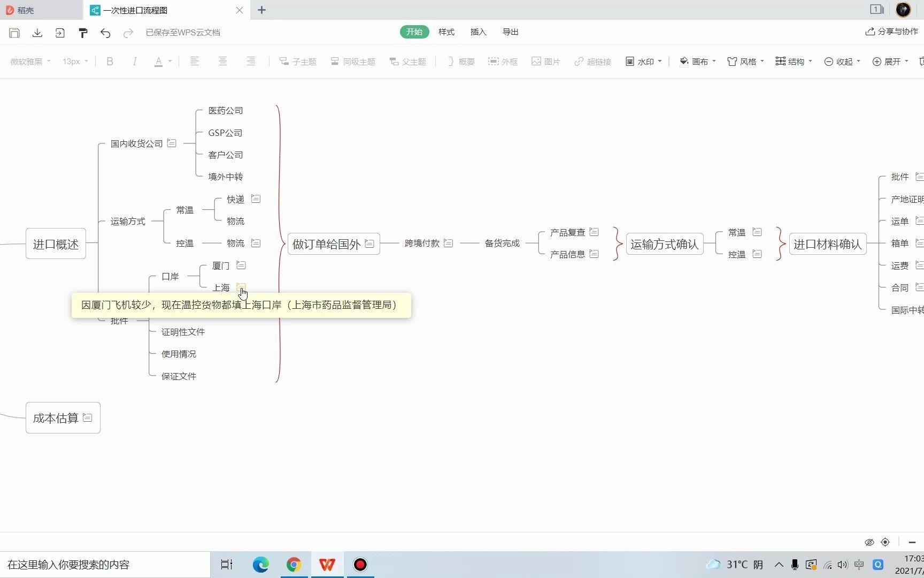
Task: Activate the format painter icon
Action: tap(83, 33)
